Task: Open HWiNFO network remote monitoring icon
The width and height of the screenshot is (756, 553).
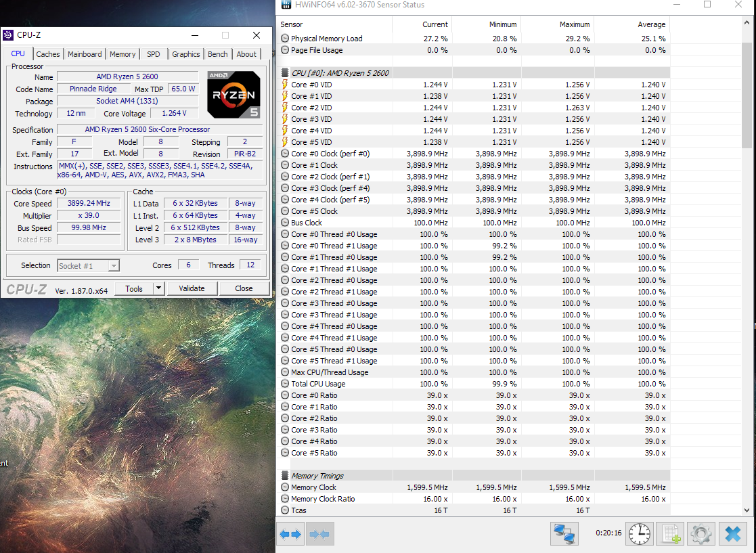Action: point(564,534)
